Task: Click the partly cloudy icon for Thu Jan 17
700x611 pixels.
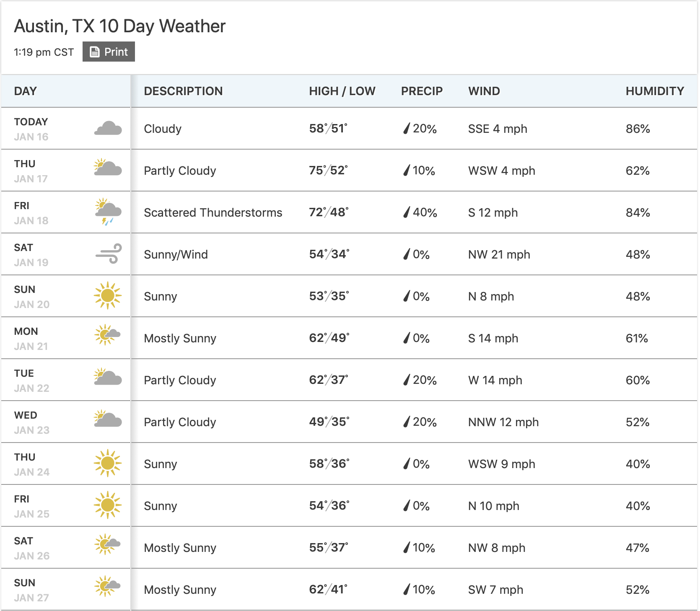Action: tap(108, 168)
